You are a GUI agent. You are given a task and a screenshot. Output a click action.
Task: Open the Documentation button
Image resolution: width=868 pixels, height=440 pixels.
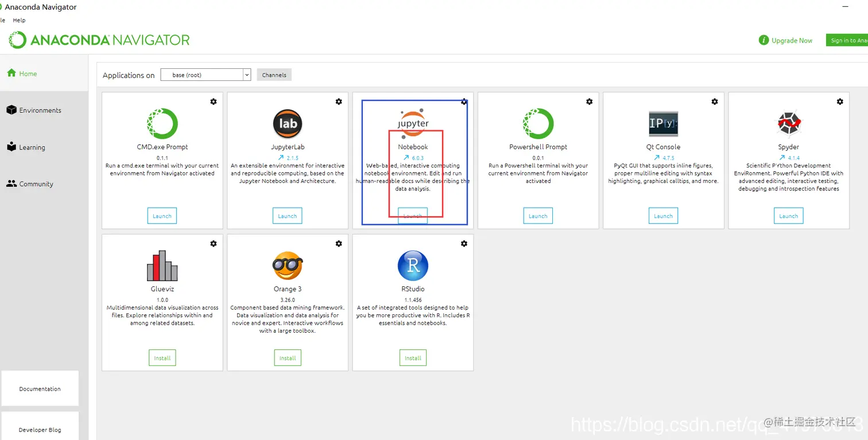pyautogui.click(x=40, y=388)
